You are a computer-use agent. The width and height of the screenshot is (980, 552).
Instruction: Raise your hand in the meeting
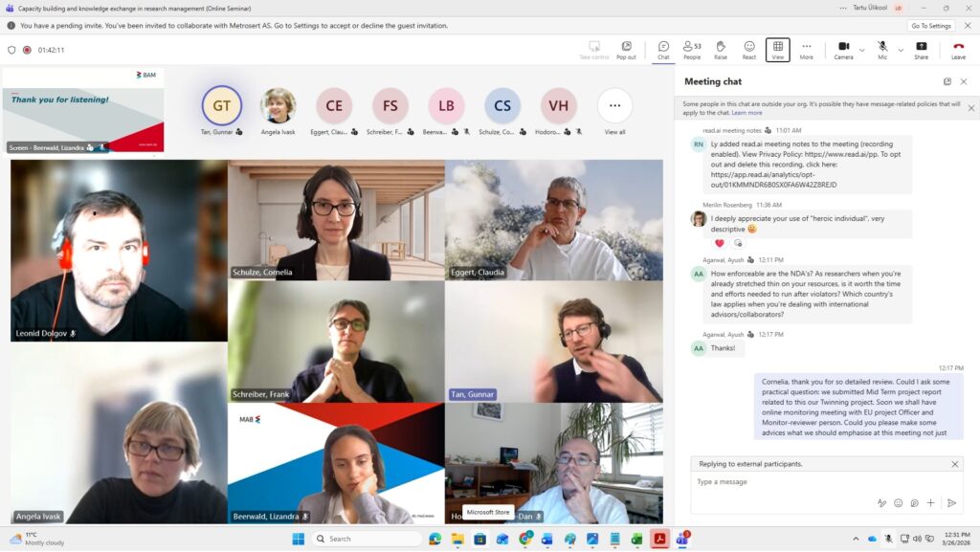(720, 50)
